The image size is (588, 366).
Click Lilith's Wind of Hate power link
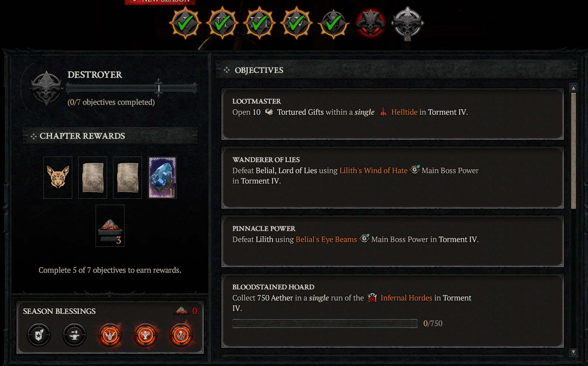pyautogui.click(x=373, y=171)
